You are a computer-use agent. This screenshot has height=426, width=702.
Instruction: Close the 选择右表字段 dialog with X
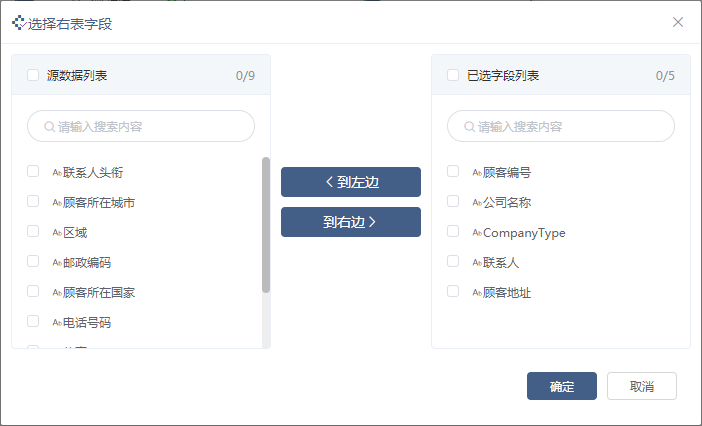pos(678,22)
